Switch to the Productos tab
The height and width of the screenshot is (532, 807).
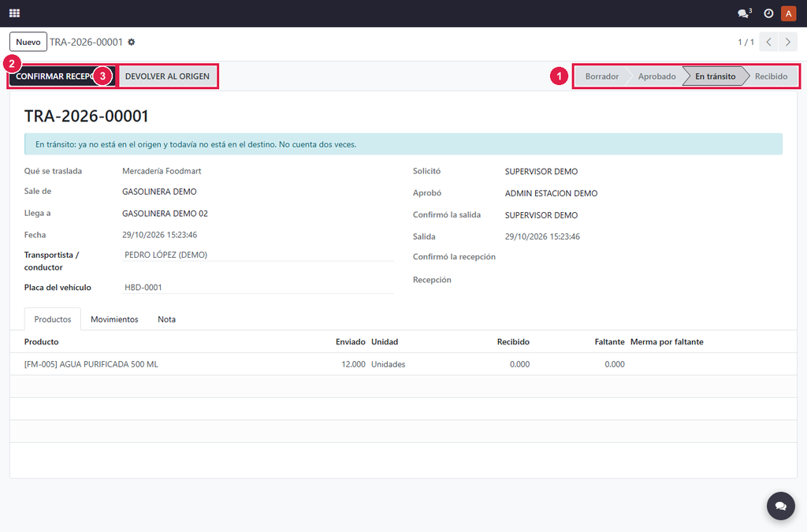pos(53,319)
